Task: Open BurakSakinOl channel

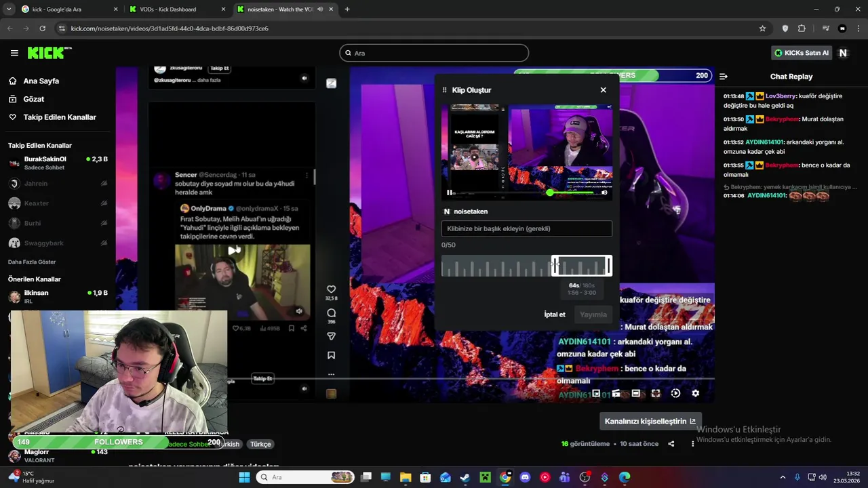Action: point(58,163)
